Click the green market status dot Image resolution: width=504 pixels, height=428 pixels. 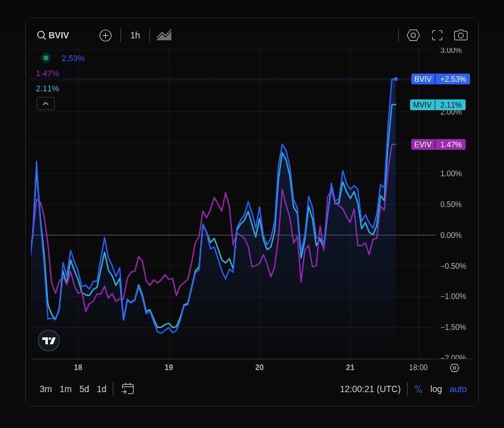(46, 58)
